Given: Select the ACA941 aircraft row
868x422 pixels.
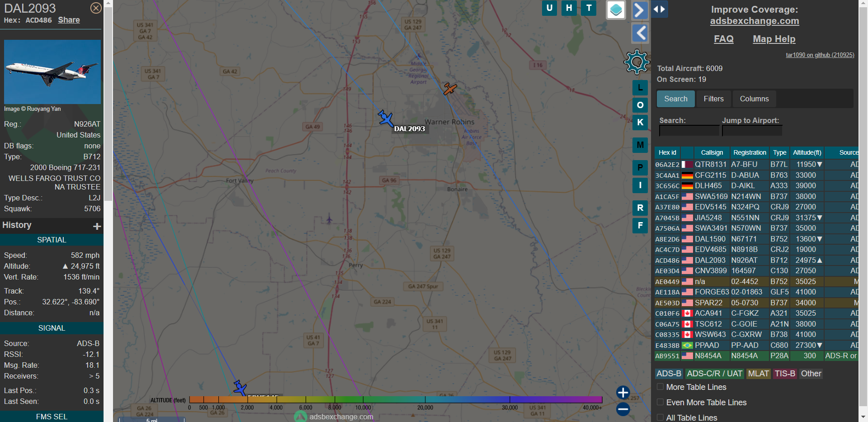Looking at the screenshot, I should coord(756,313).
